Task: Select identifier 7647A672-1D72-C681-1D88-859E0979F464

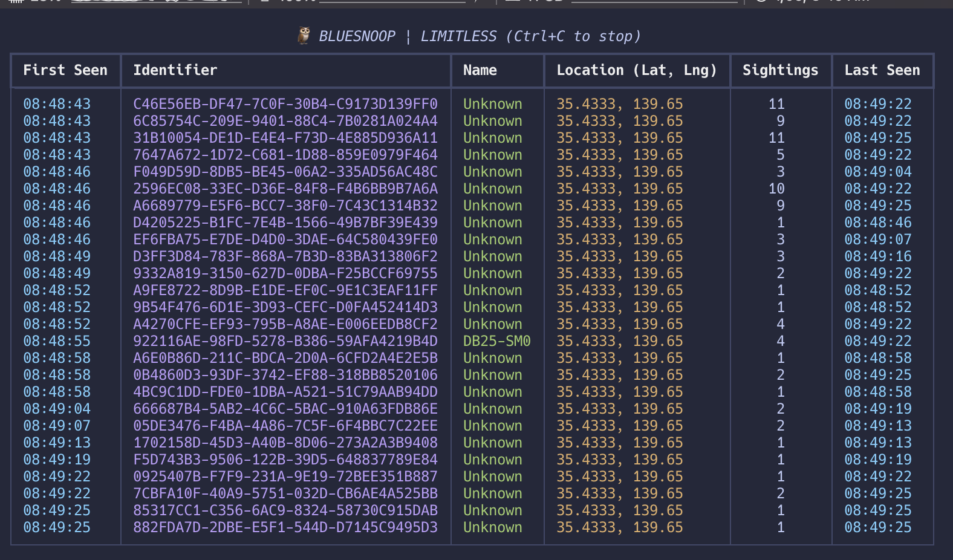Action: tap(285, 155)
